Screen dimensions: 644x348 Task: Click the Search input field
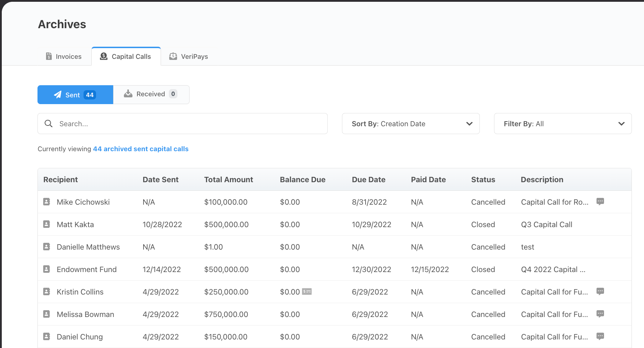[182, 124]
